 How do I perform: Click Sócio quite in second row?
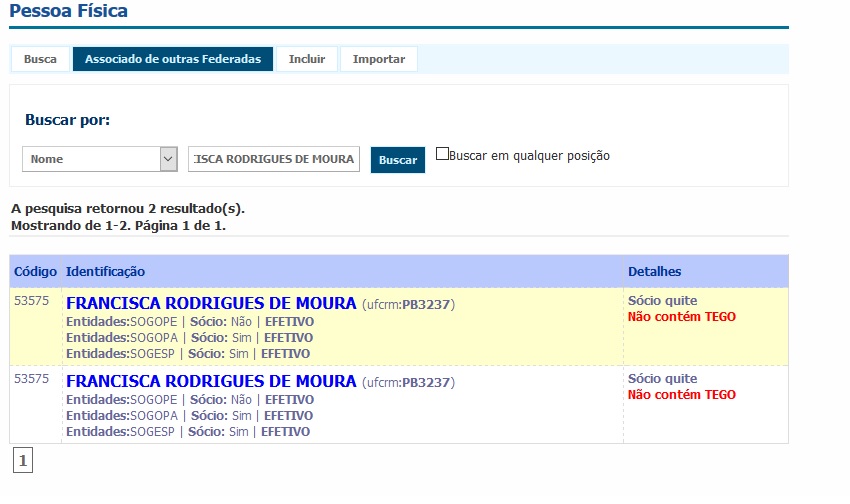662,379
